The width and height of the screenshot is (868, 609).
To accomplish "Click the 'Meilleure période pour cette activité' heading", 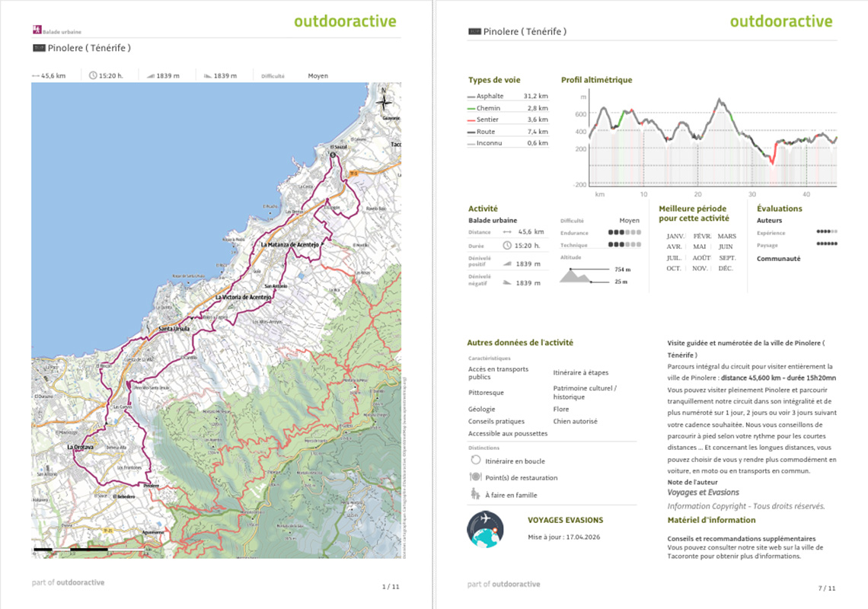I will click(x=694, y=214).
